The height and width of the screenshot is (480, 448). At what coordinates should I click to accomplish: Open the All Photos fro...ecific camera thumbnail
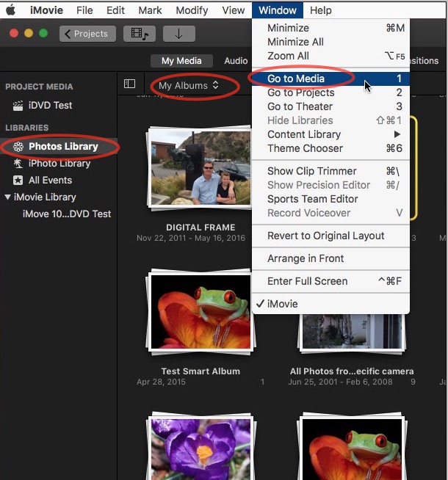pyautogui.click(x=352, y=333)
